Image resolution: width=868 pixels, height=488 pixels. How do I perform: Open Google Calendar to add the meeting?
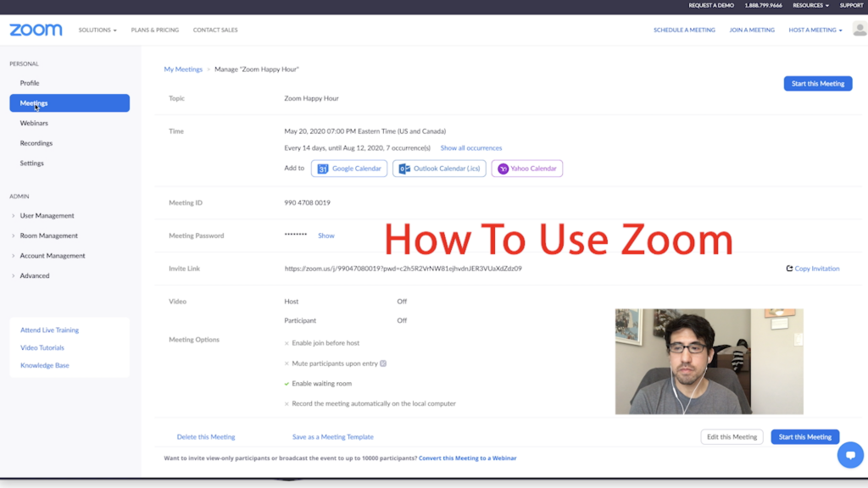[x=348, y=168]
